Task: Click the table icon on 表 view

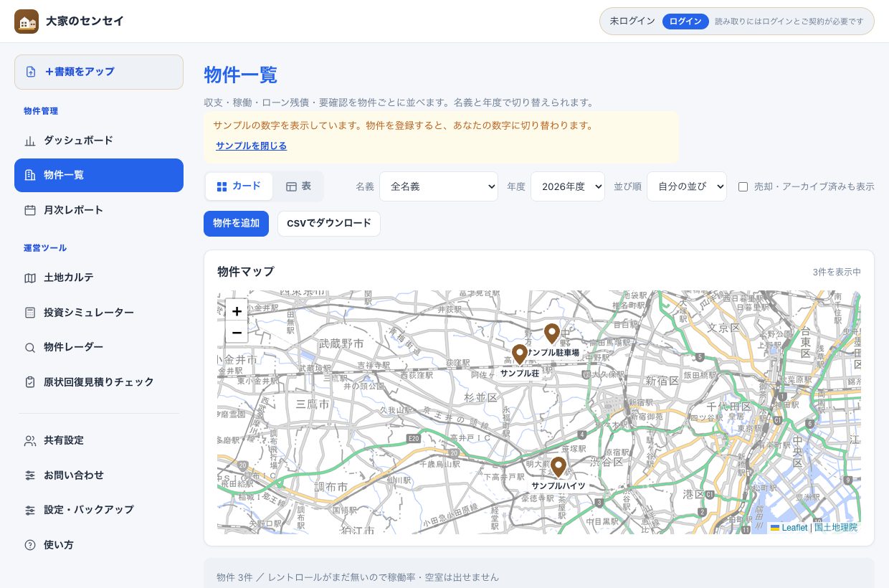Action: click(292, 186)
